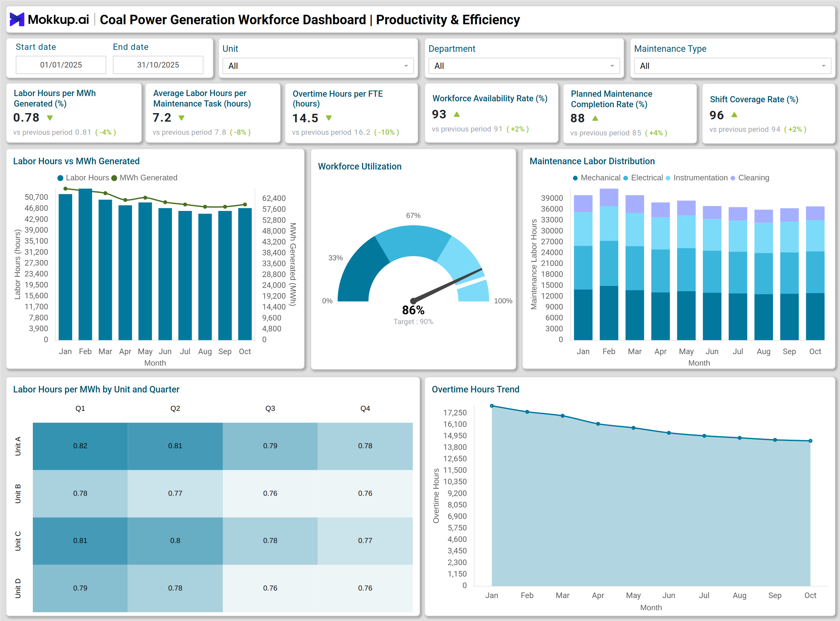
Task: Click the down trend arrow beside 7.2
Action: [x=181, y=118]
